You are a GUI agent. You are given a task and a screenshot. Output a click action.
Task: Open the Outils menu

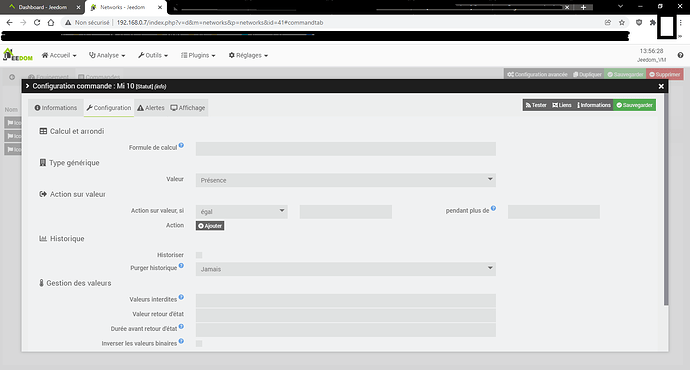[x=153, y=55]
